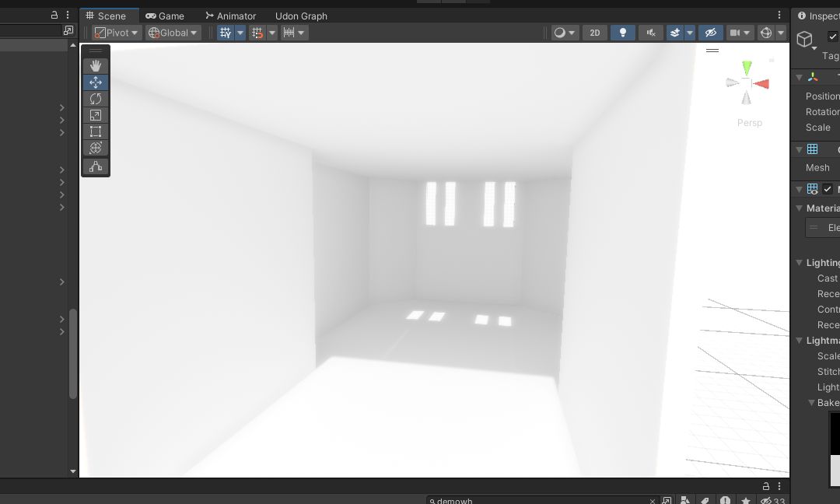Collapse the Lightmapping section foldout
This screenshot has height=504, width=840.
799,341
